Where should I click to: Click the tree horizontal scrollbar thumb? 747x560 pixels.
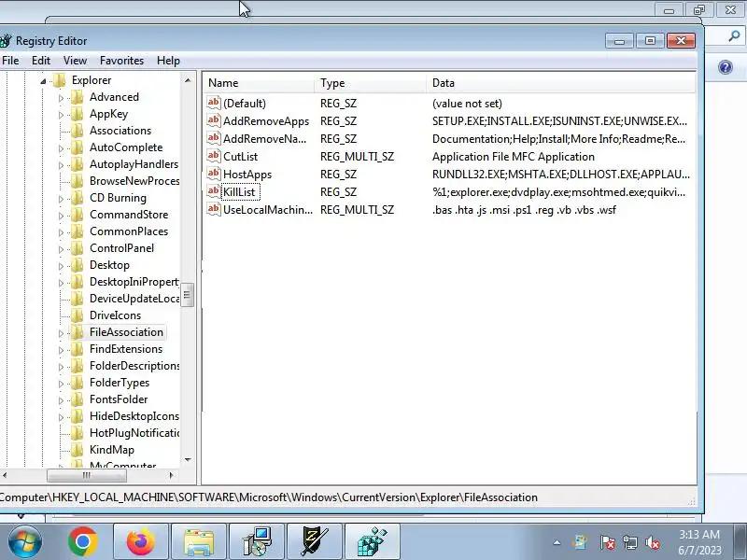pyautogui.click(x=87, y=475)
